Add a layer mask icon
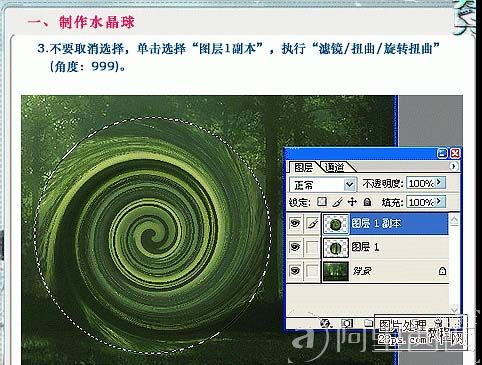Screen dimensions: 482x365 pyautogui.click(x=347, y=323)
